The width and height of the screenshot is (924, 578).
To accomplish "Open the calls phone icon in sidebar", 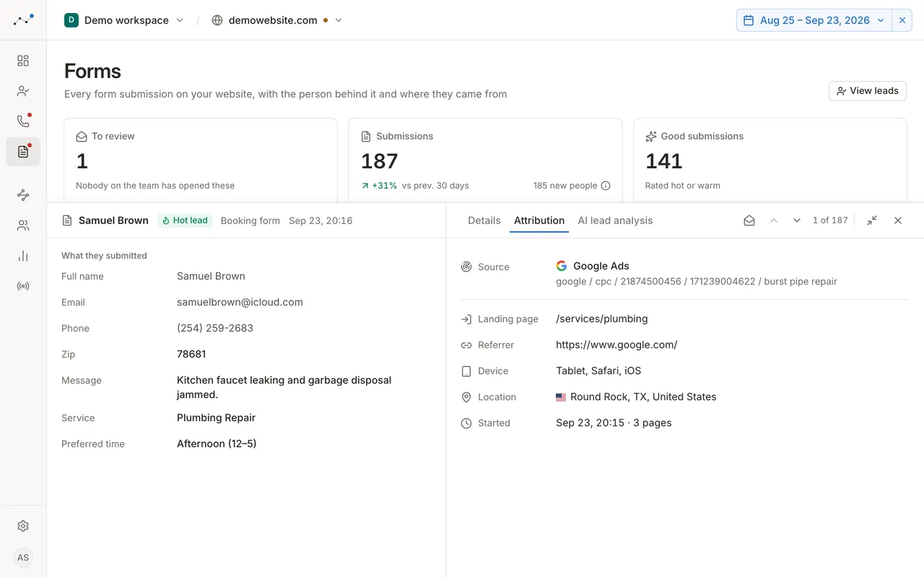I will click(23, 121).
